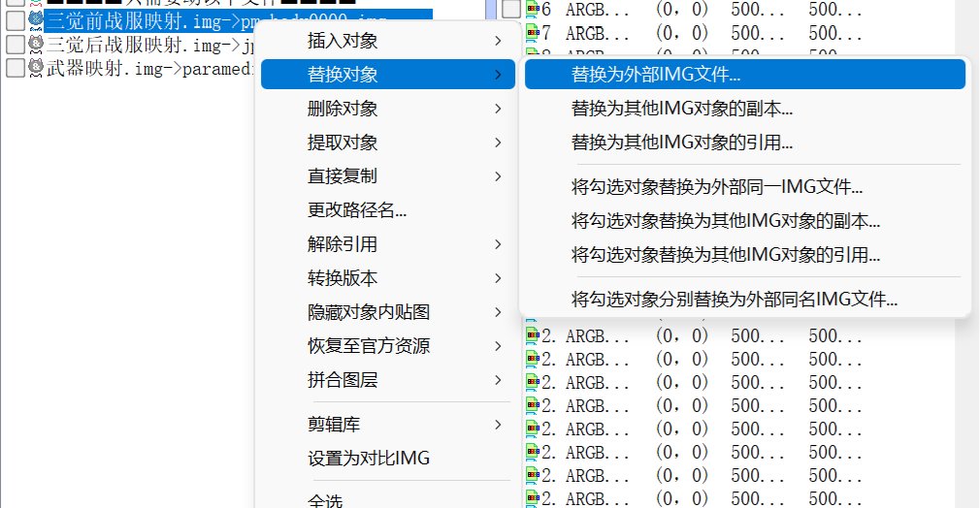
Task: Choose 将勾选对象分别替换为外部同名IMG文件...
Action: coord(735,300)
